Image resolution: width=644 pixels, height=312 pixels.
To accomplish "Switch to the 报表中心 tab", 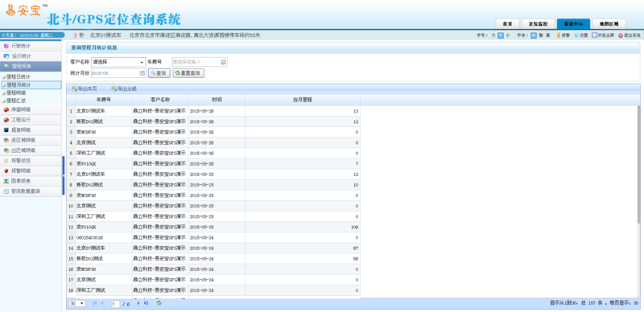I will pos(573,24).
